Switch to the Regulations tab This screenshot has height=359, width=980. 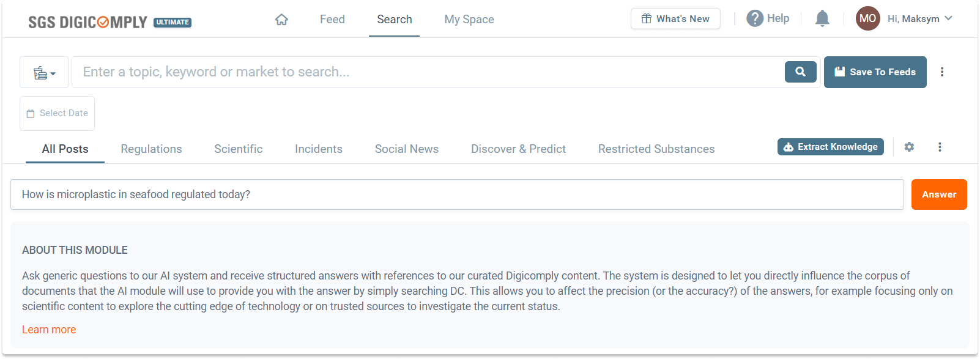151,149
